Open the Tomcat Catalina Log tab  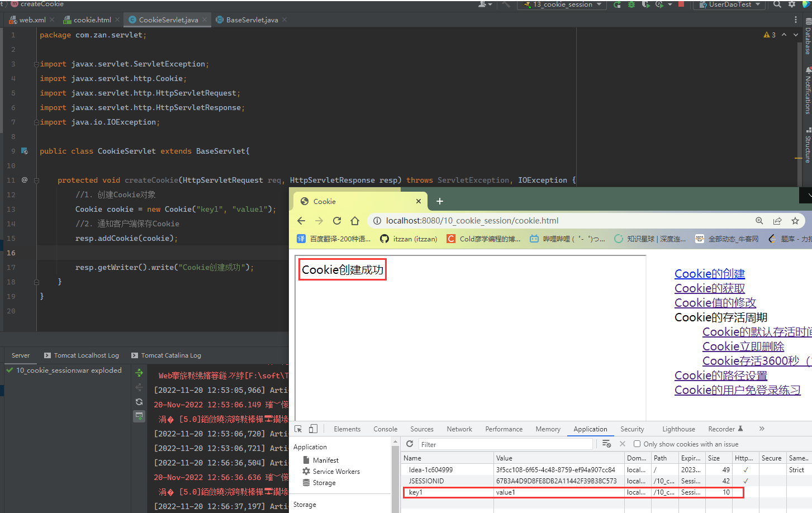pos(166,355)
